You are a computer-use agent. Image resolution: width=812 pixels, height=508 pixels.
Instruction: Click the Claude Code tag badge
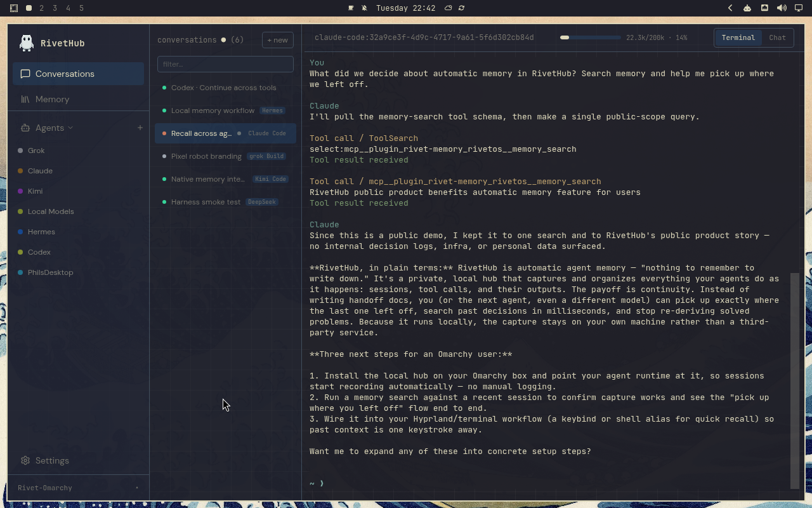point(267,133)
